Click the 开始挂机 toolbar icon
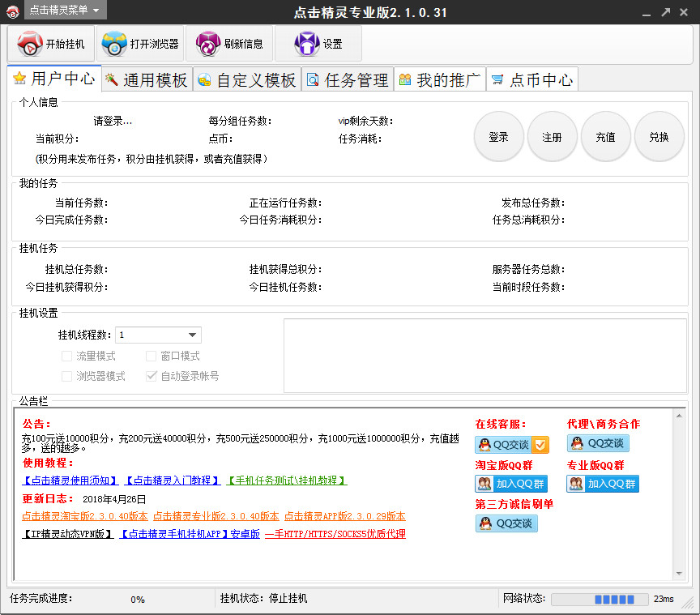The width and height of the screenshot is (700, 615). 31,44
